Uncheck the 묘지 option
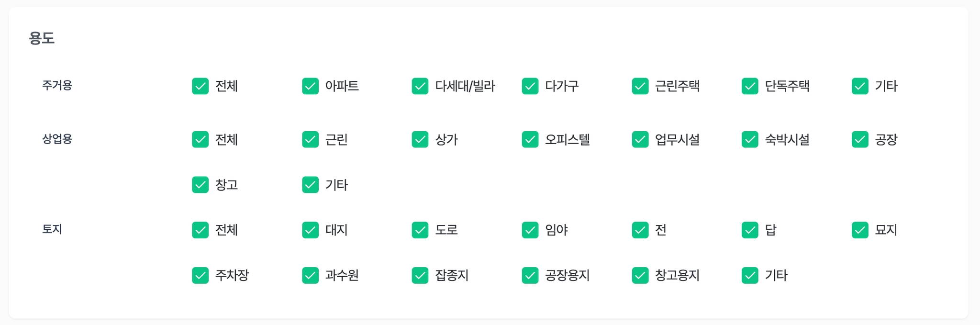Image resolution: width=980 pixels, height=325 pixels. coord(860,230)
